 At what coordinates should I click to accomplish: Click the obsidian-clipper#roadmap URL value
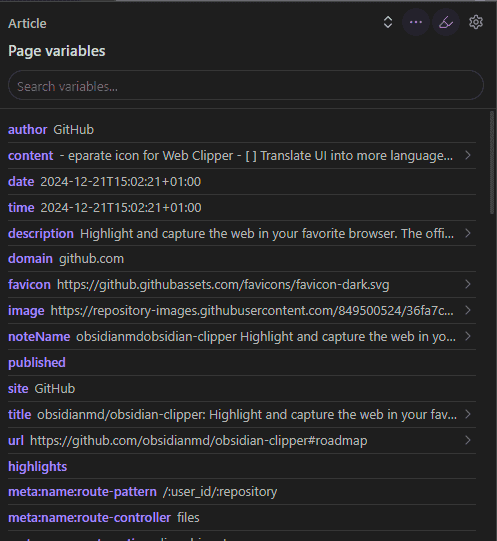[198, 441]
